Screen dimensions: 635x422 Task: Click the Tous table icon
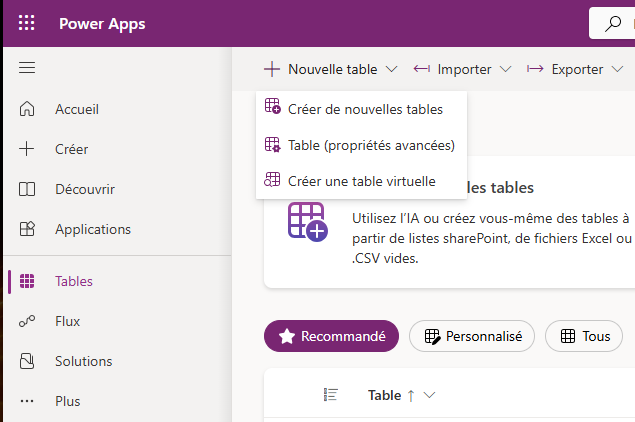(x=568, y=336)
